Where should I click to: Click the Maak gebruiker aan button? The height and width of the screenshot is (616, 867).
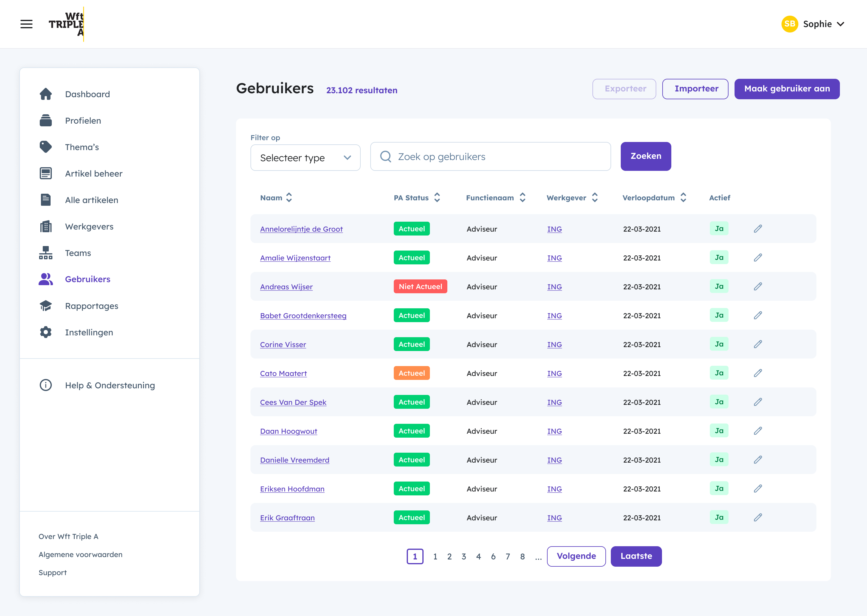787,89
